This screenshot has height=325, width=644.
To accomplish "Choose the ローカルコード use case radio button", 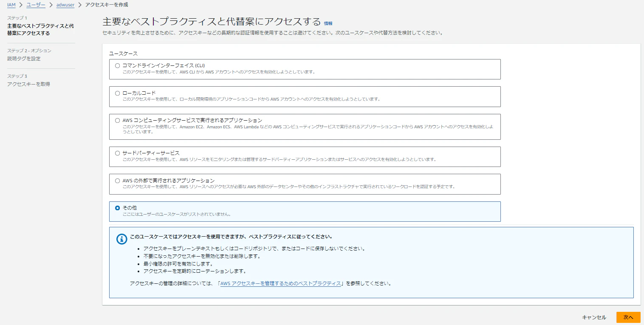I will (x=118, y=93).
